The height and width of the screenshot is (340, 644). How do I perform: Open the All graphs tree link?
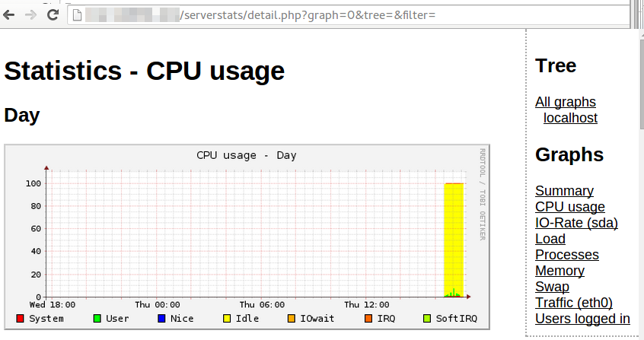pyautogui.click(x=565, y=102)
